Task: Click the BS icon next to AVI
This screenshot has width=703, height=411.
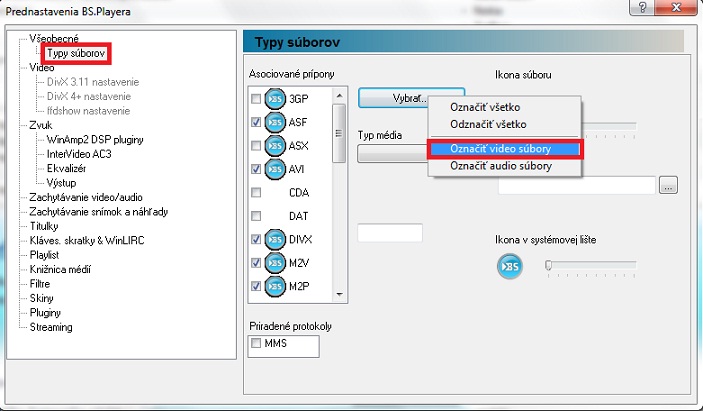Action: coord(275,169)
